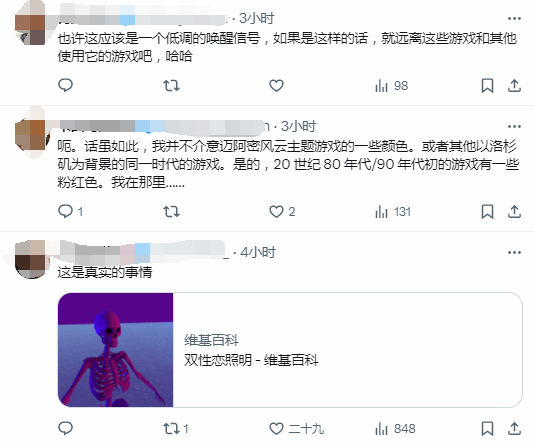Like the tweet with 2 likes
Screen dimensions: 534x445
pyautogui.click(x=282, y=211)
